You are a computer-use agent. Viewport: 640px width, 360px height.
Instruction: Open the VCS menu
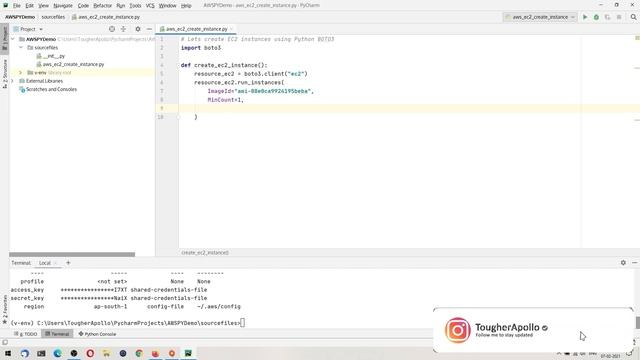point(150,6)
